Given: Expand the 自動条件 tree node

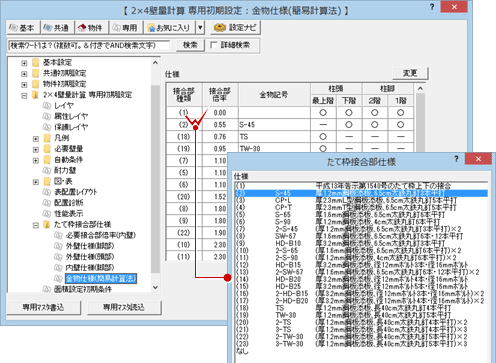Looking at the screenshot, I should 36,160.
